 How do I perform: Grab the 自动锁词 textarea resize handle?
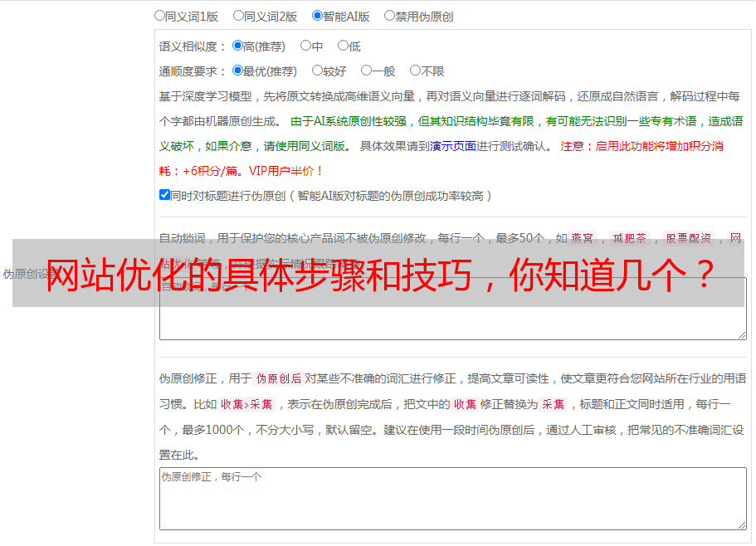pyautogui.click(x=742, y=335)
